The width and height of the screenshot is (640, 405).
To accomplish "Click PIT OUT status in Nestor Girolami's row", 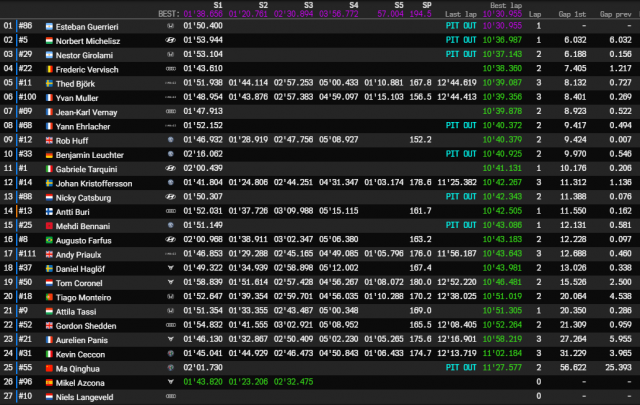I will tap(464, 52).
